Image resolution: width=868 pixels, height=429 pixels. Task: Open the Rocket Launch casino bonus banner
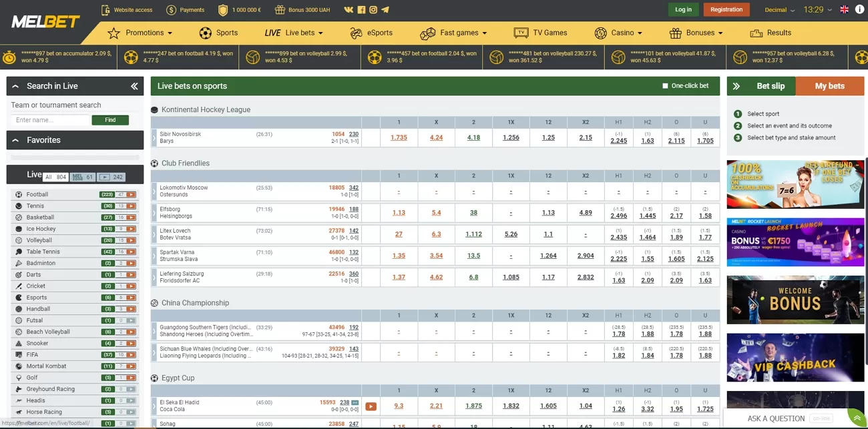[x=795, y=242]
